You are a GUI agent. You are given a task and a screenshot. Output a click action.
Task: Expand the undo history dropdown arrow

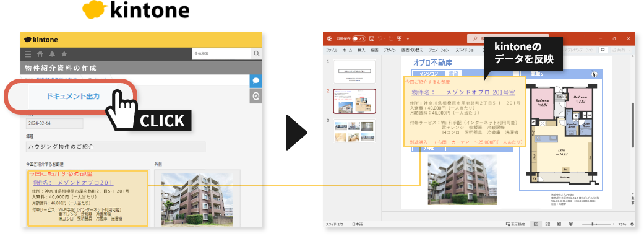[x=384, y=38]
